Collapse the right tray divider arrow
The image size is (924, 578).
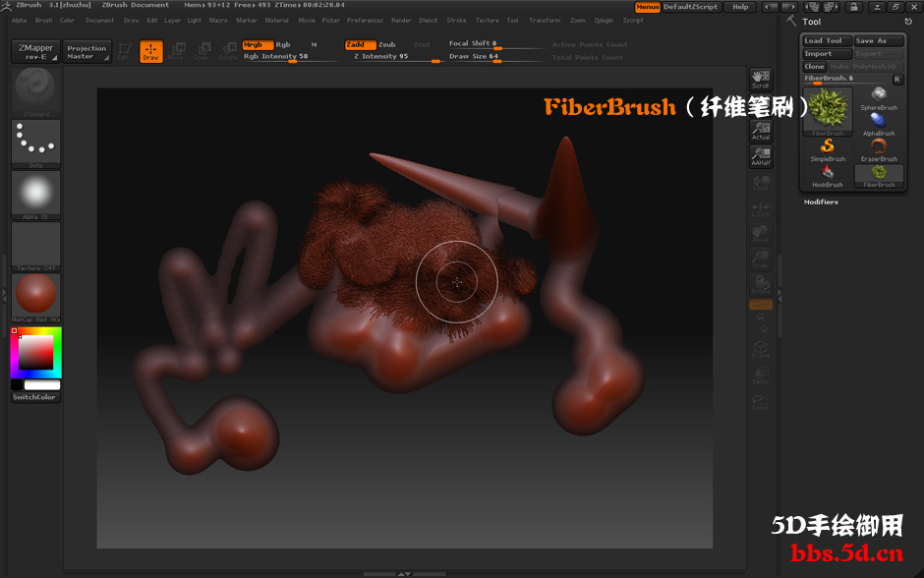click(780, 295)
